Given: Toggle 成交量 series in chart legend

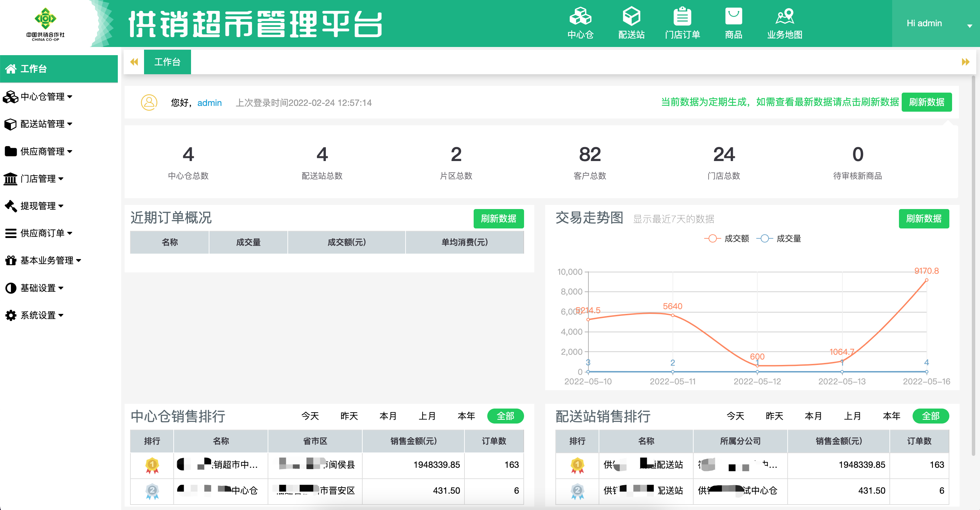Looking at the screenshot, I should tap(779, 238).
